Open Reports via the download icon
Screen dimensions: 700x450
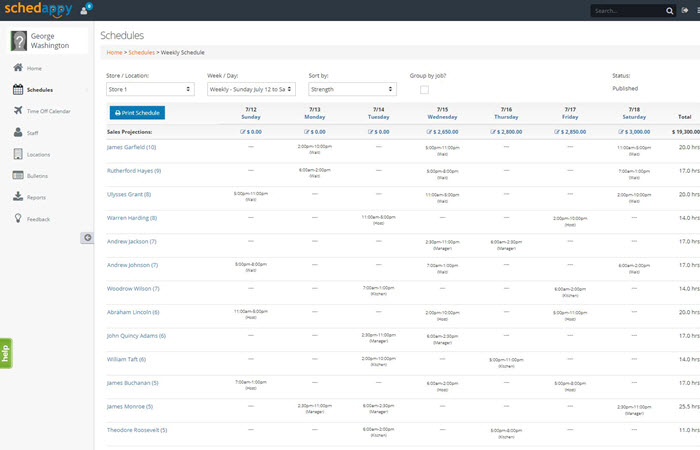(18, 197)
